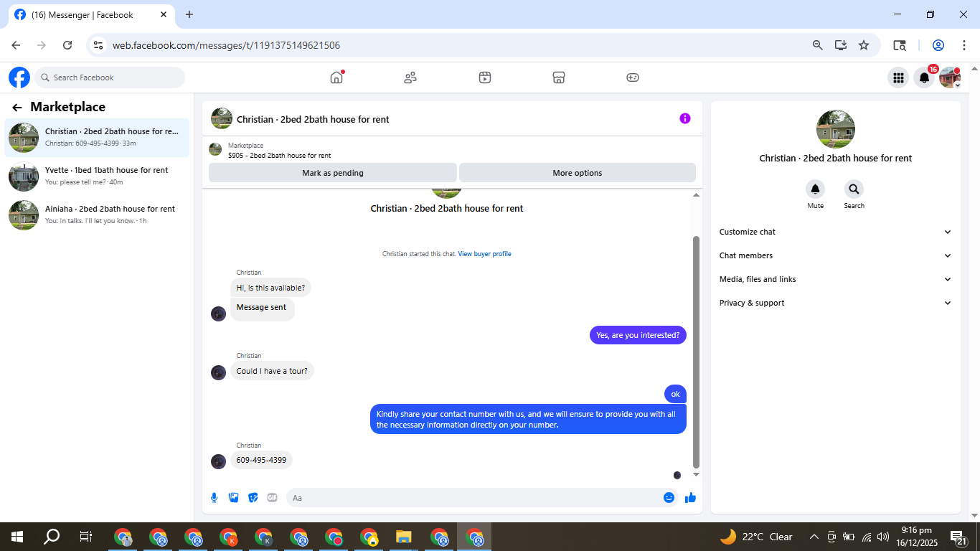Search in conversation using the magnifier icon

tap(854, 189)
